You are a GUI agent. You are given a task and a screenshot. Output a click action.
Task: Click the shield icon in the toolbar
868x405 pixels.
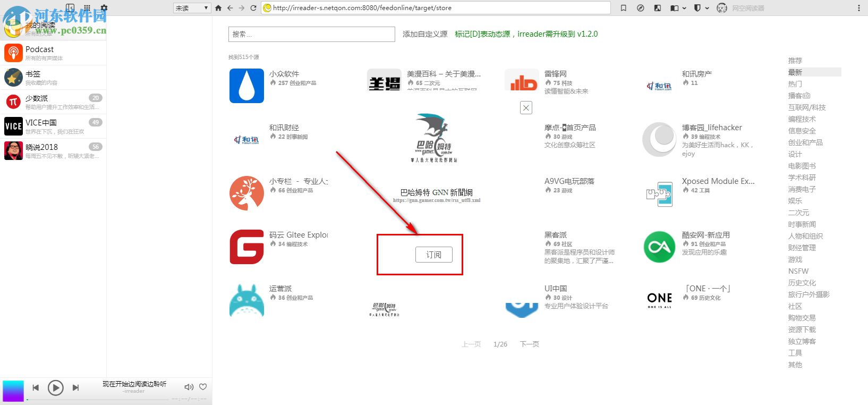click(x=697, y=8)
